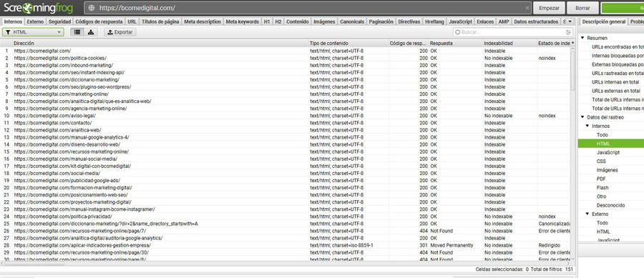The width and height of the screenshot is (644, 278).
Task: Switch to the Hreflang tab
Action: point(434,21)
